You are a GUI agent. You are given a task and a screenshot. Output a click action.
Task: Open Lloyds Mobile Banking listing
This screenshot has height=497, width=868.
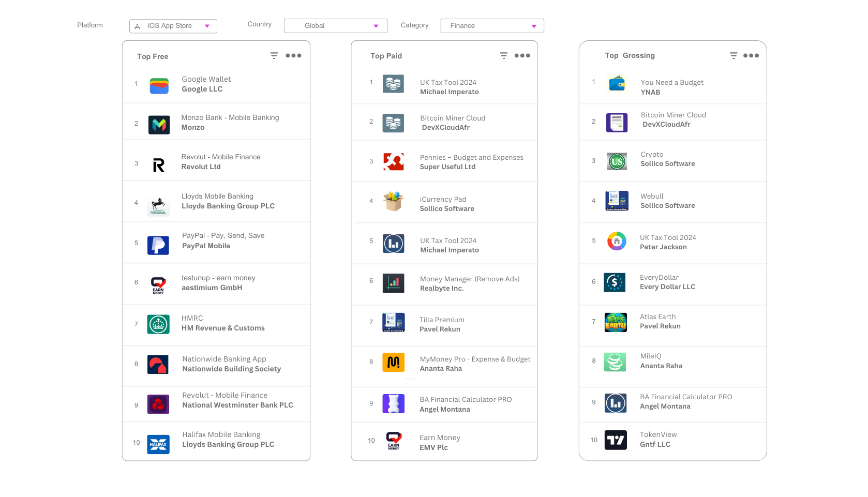(x=217, y=196)
